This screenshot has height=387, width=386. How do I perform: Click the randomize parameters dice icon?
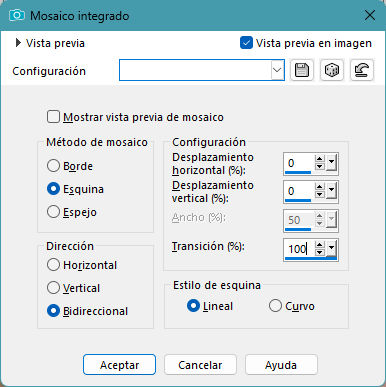click(x=332, y=70)
